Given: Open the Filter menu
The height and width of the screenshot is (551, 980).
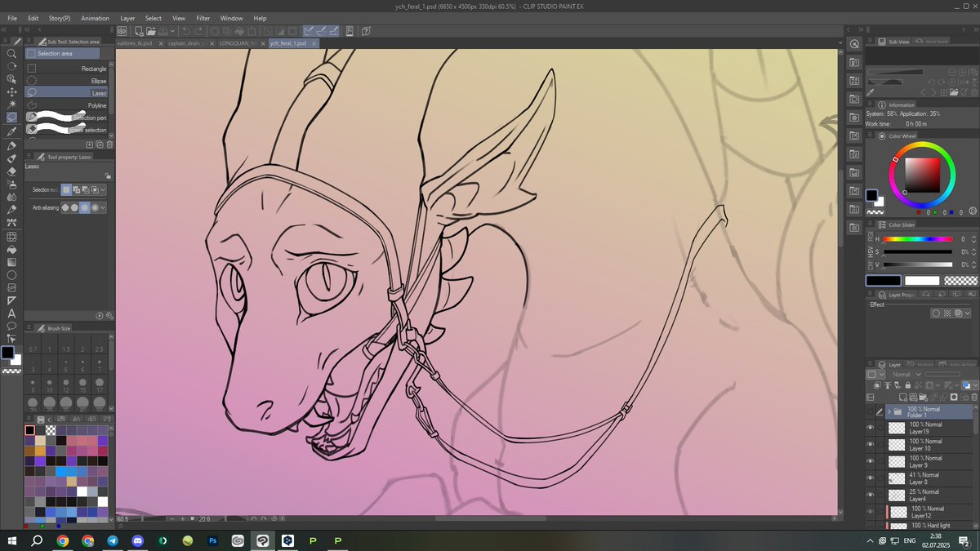Looking at the screenshot, I should (x=203, y=18).
